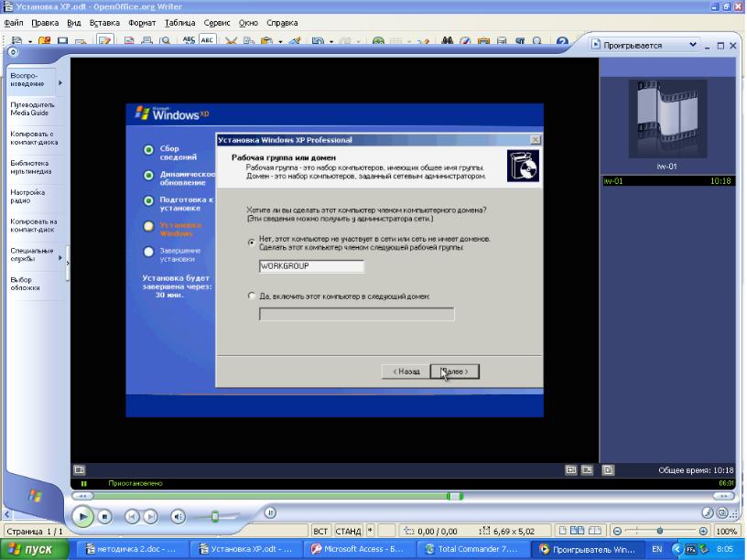The height and width of the screenshot is (560, 747).
Task: Mute the player sound speaker icon
Action: coord(179,516)
